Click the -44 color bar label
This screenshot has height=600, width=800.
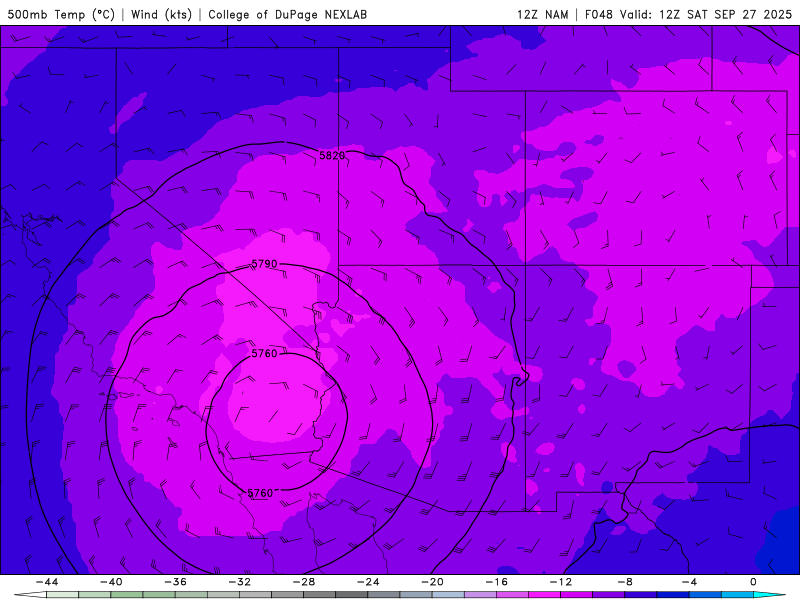click(x=47, y=582)
